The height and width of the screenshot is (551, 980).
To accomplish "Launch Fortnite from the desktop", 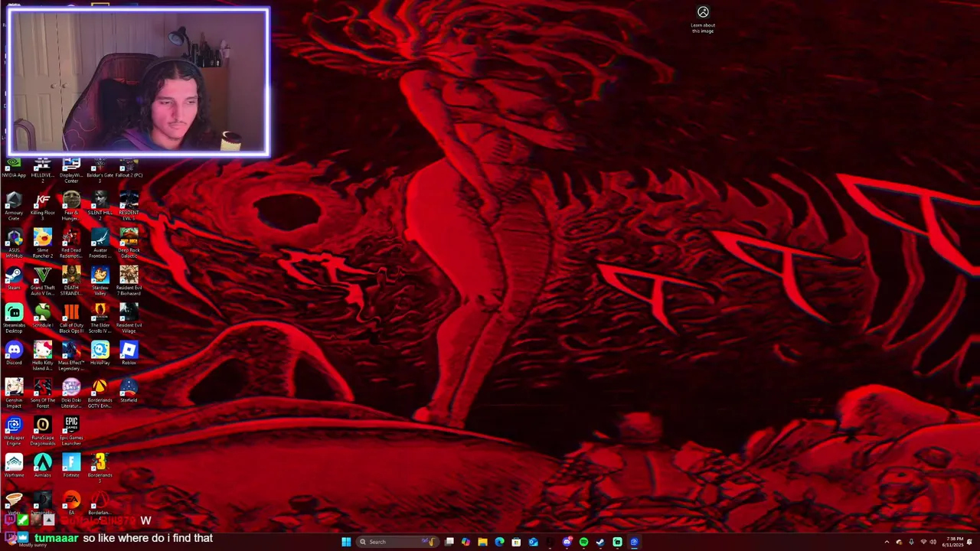I will [x=71, y=466].
